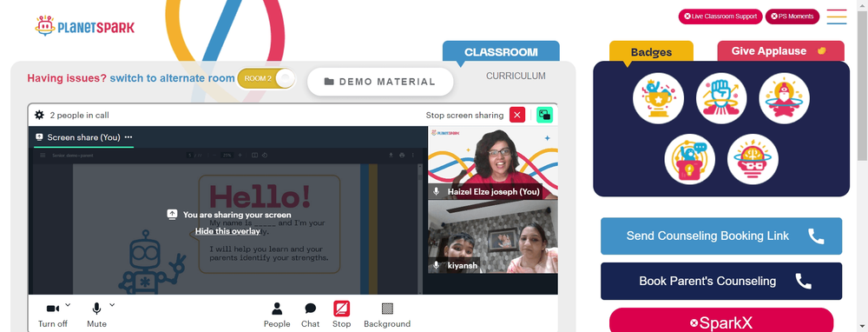Open the Chat panel
The image size is (868, 332).
click(x=311, y=315)
